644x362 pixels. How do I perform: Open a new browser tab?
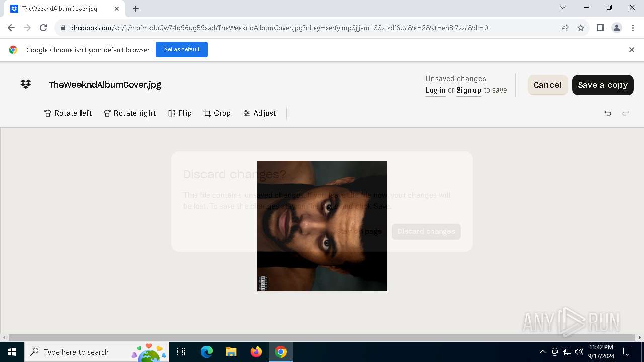[136, 9]
